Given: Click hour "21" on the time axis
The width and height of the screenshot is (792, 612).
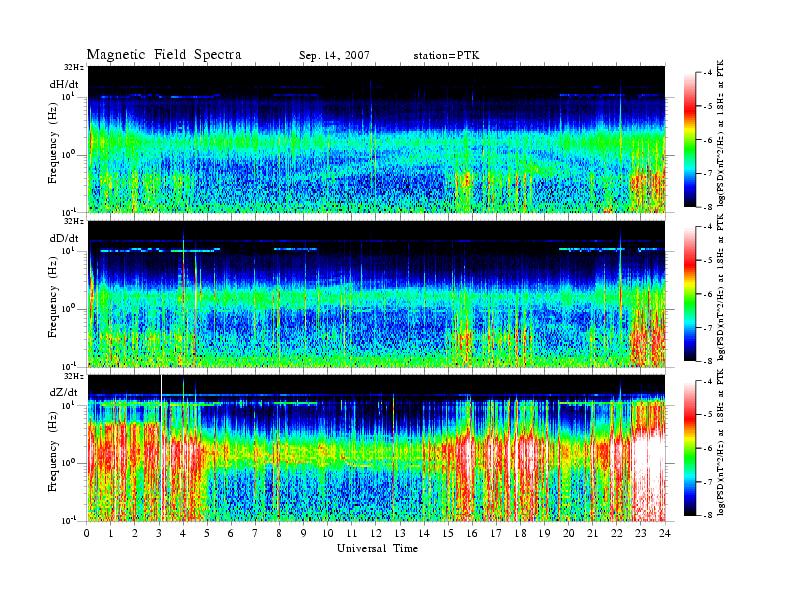Looking at the screenshot, I should pyautogui.click(x=592, y=533).
